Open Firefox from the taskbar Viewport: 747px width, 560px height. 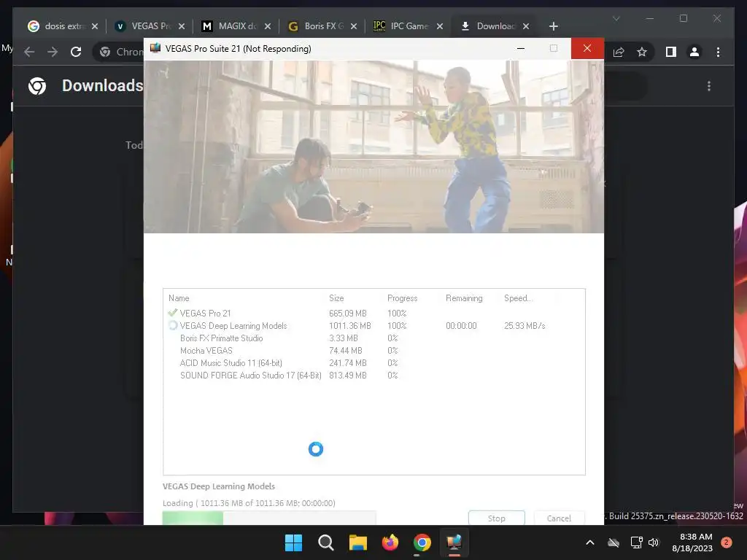coord(390,542)
